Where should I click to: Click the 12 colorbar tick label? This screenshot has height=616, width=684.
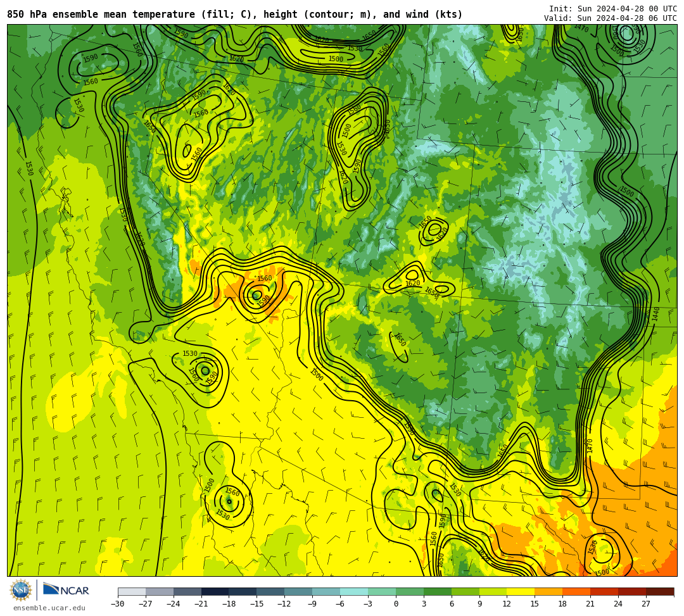(507, 604)
